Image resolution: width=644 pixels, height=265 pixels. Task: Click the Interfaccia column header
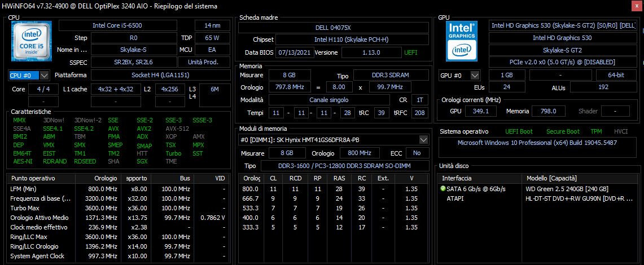[x=480, y=178]
